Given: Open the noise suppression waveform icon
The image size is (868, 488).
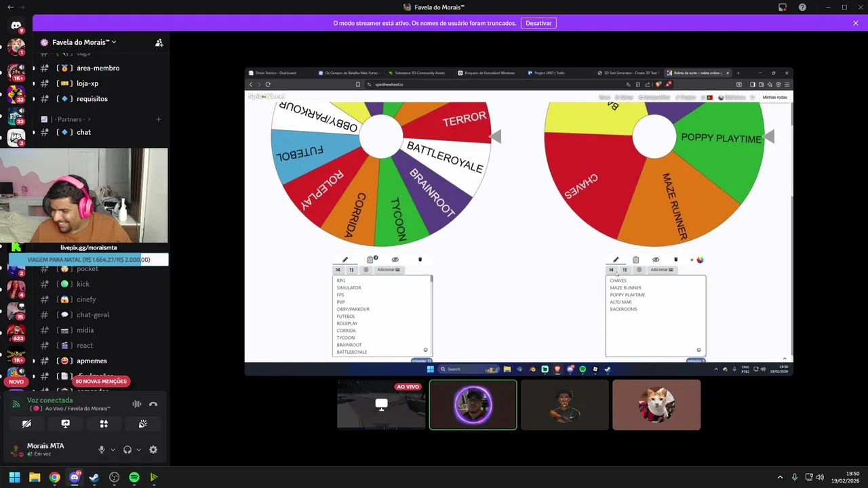Looking at the screenshot, I should tap(137, 404).
